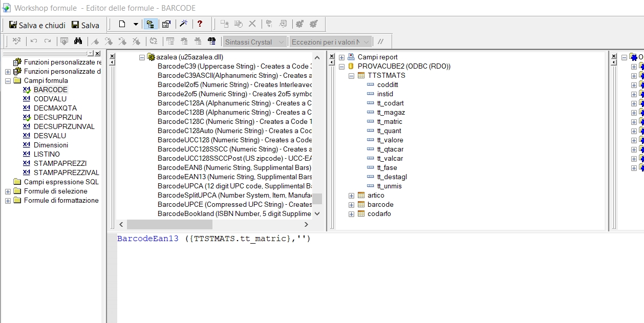Click the binoculars find icon
This screenshot has height=323, width=644.
point(78,41)
